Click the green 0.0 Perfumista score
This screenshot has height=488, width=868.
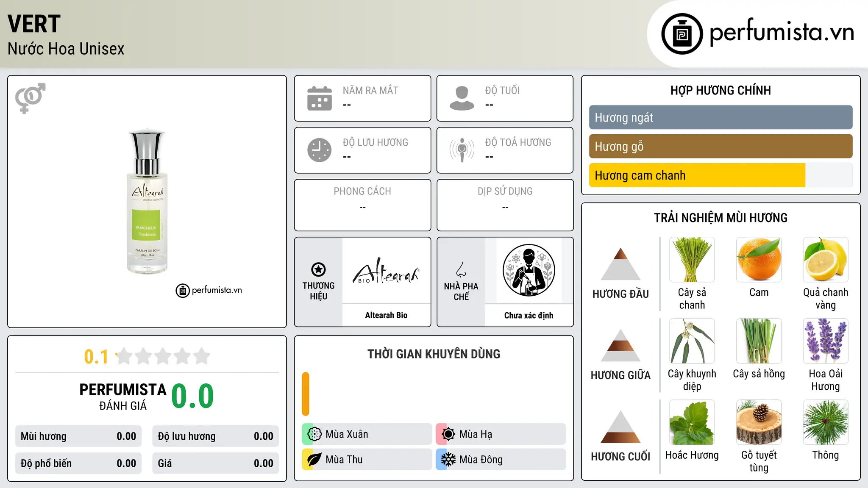[x=192, y=396]
